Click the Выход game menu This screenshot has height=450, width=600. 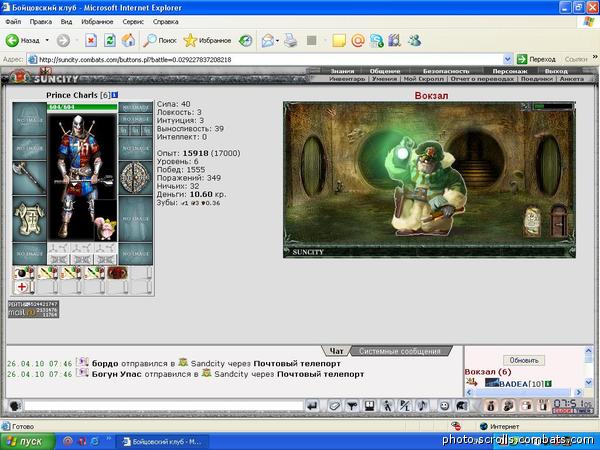pos(556,71)
